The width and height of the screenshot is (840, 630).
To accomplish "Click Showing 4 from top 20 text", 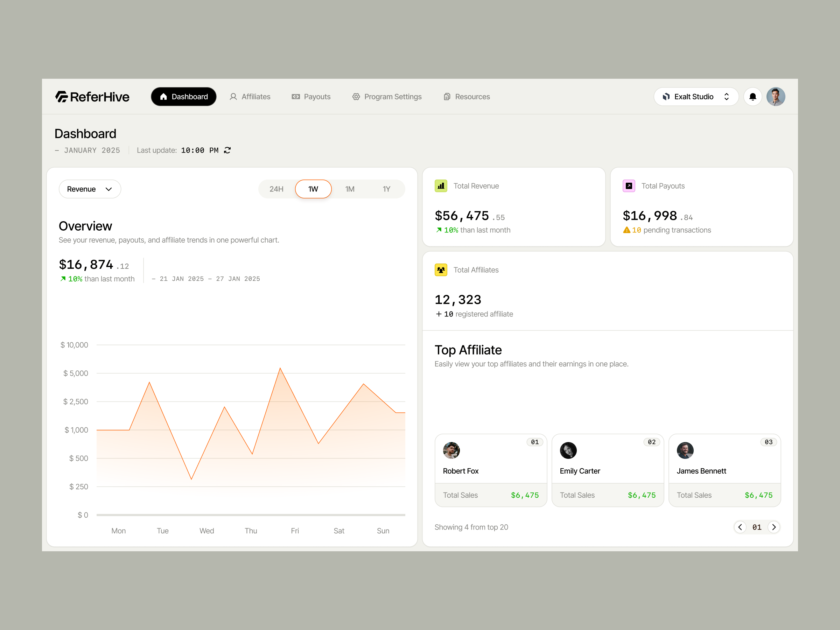I will [x=471, y=527].
